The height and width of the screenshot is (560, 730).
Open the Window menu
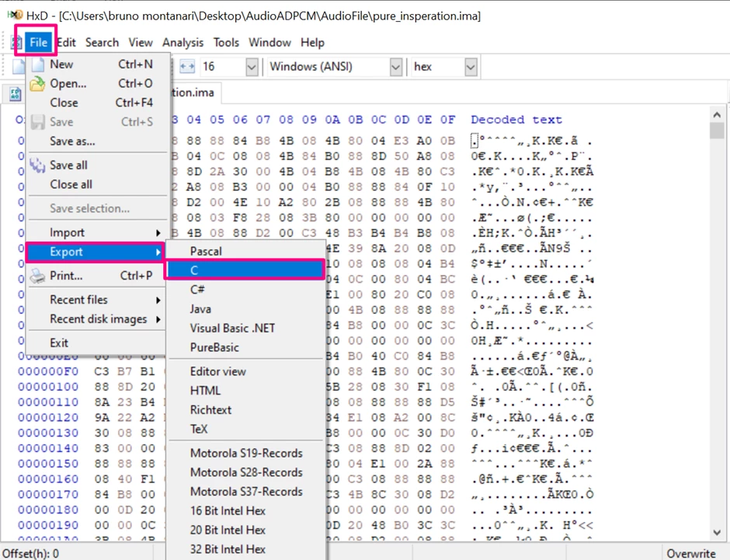click(x=270, y=43)
